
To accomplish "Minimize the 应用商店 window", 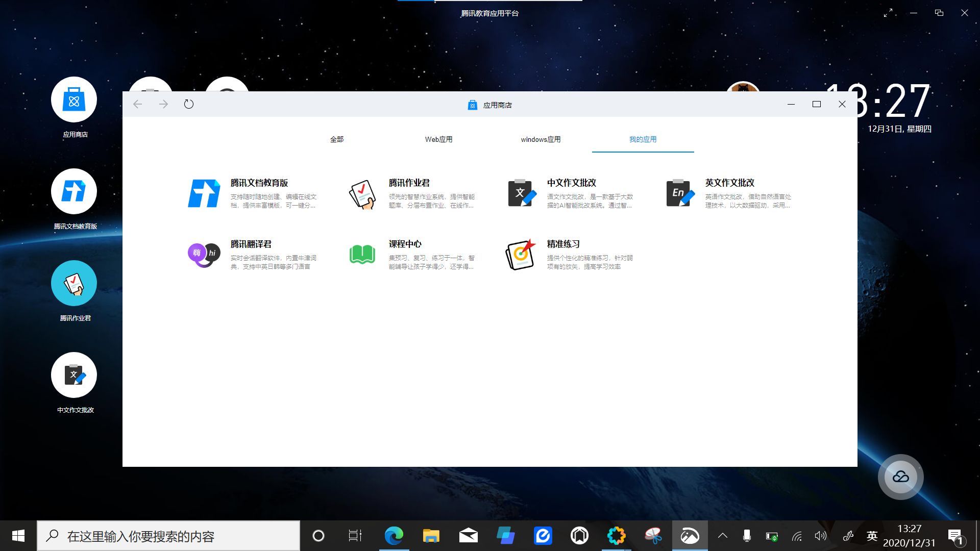I will point(791,104).
